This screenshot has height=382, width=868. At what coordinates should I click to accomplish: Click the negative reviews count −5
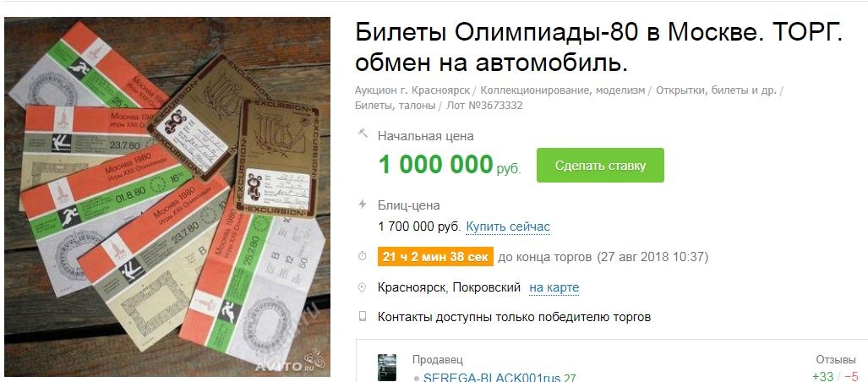850,376
